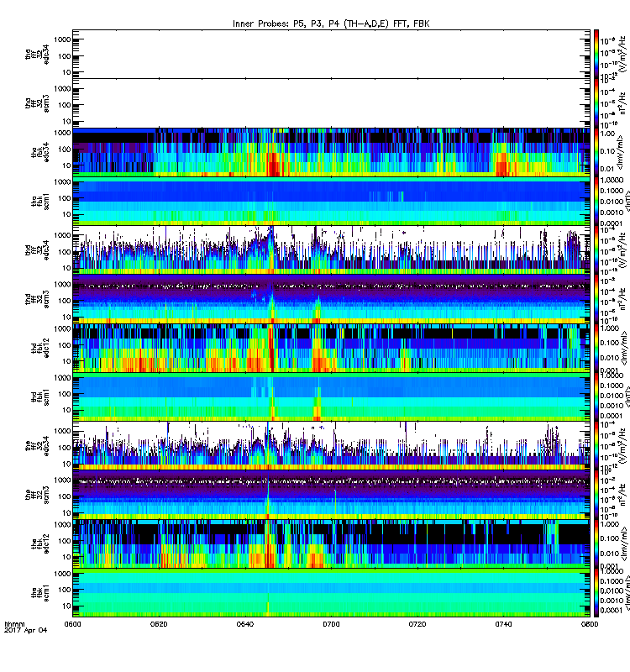Click the "thd fff 32 scm3" y-axis label

click(37, 299)
